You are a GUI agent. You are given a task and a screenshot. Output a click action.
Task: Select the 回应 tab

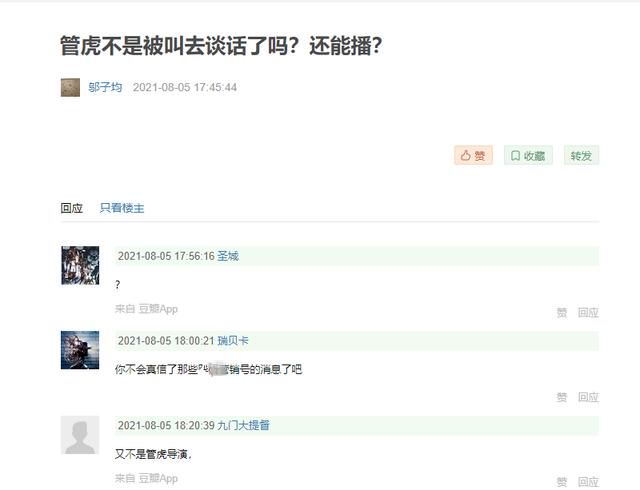[x=72, y=208]
